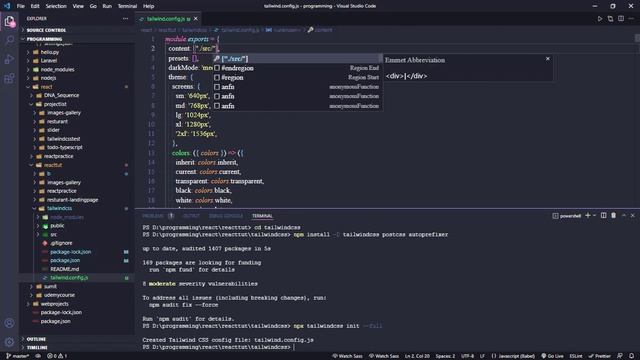
Task: Add a new terminal with plus icon
Action: (588, 216)
